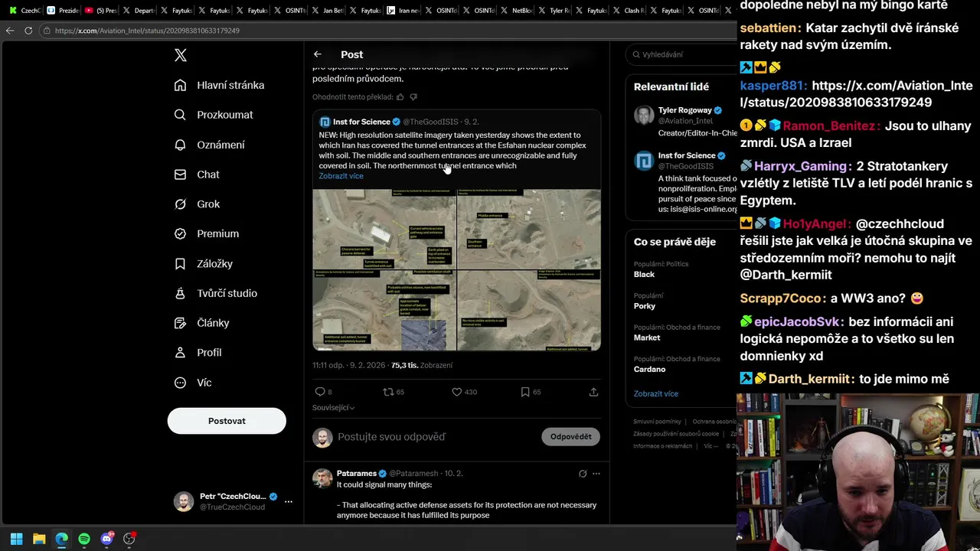Open Discord from taskbar
The width and height of the screenshot is (980, 551).
click(x=106, y=539)
